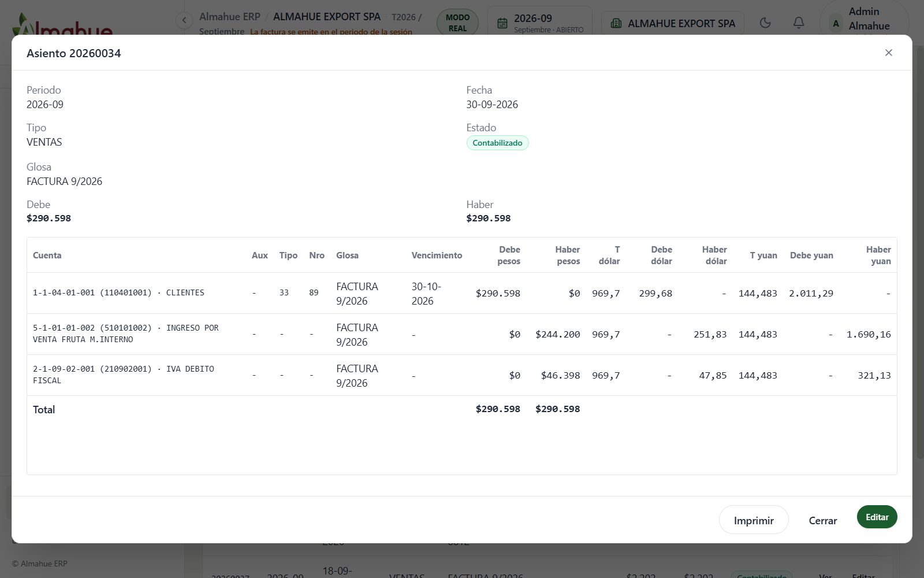Click ALMAHUE EXPORT SPA breadcrumb
924x578 pixels.
tap(327, 17)
